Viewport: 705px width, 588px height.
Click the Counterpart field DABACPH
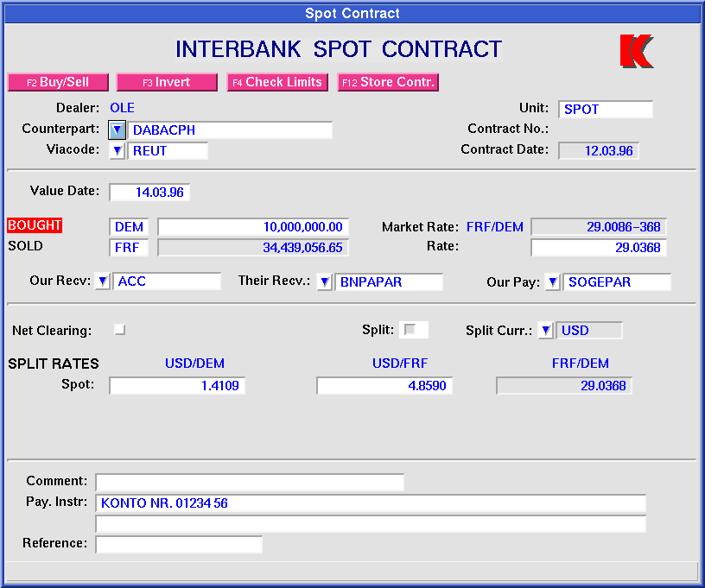click(230, 130)
